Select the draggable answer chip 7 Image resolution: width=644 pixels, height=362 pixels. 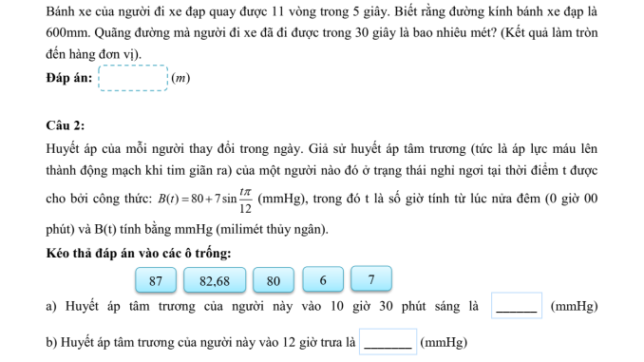pos(371,278)
